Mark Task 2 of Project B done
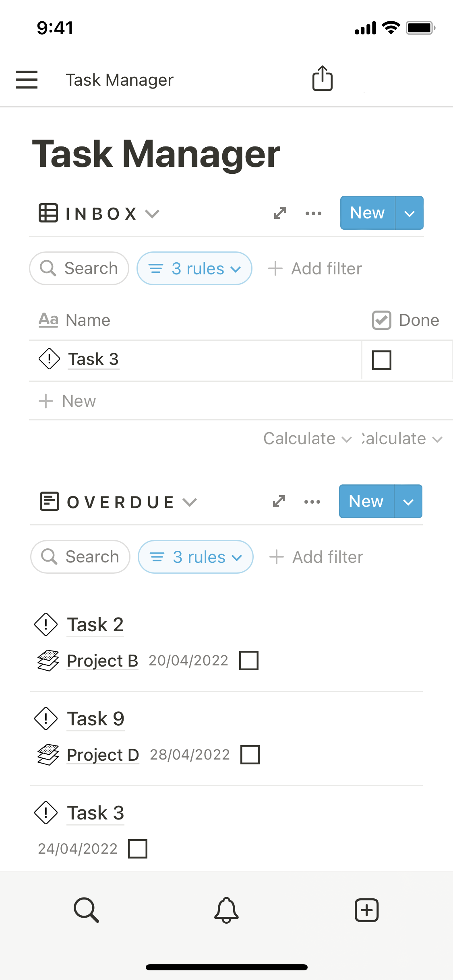 249,661
